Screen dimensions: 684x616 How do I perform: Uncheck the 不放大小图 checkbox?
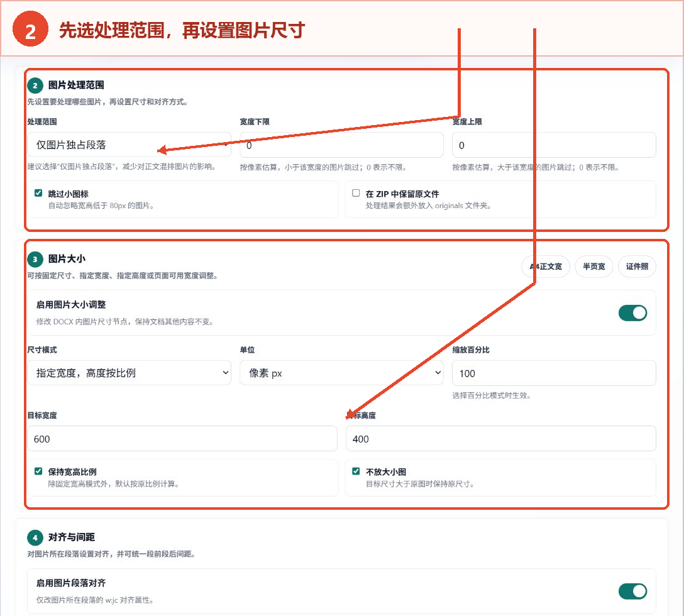[356, 471]
